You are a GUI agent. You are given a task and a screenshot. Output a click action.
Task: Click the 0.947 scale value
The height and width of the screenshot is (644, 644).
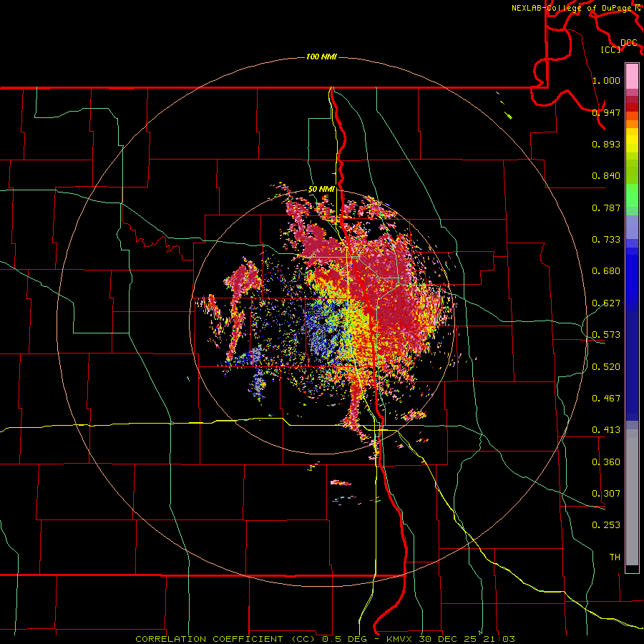(x=606, y=112)
